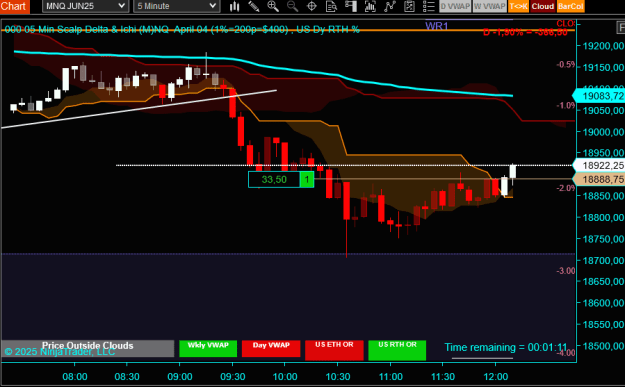Click the zoom in magnifier icon
This screenshot has height=387, width=625.
point(273,6)
